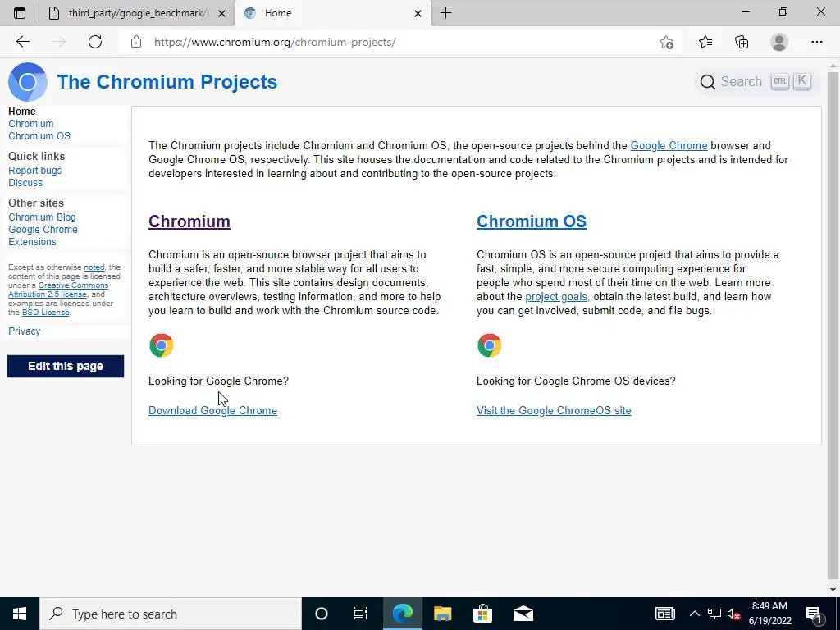Screen dimensions: 840x630
Task: Open Extensions sidebar link
Action: (x=32, y=242)
